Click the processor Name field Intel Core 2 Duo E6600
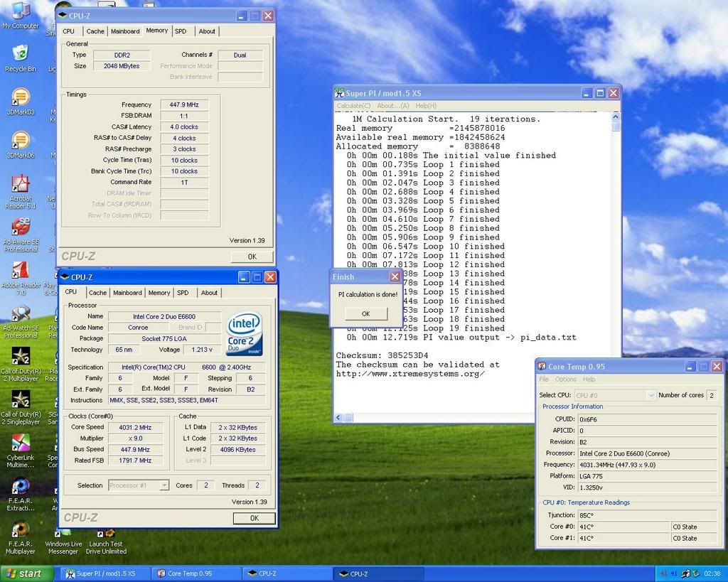The height and width of the screenshot is (582, 728). pos(164,316)
